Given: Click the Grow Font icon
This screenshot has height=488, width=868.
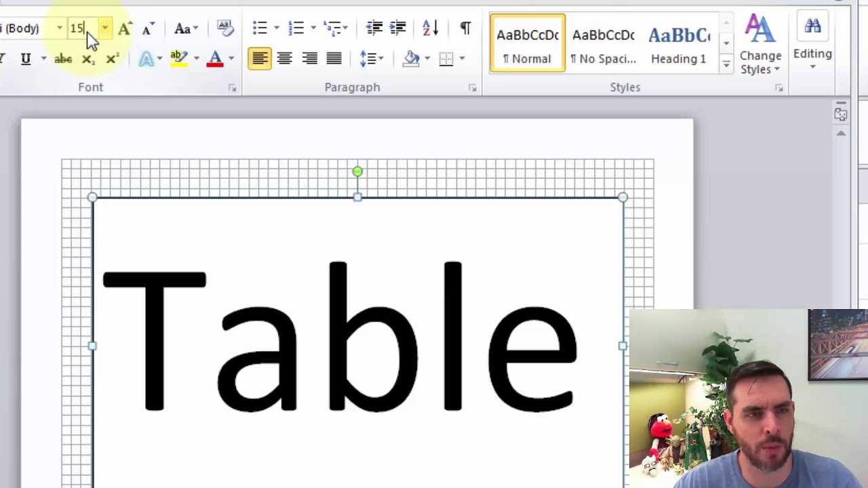Looking at the screenshot, I should point(123,28).
